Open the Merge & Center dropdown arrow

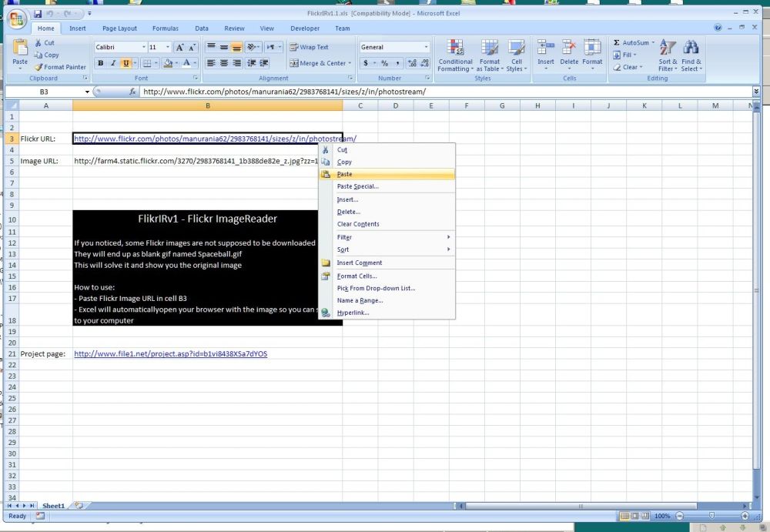[350, 63]
